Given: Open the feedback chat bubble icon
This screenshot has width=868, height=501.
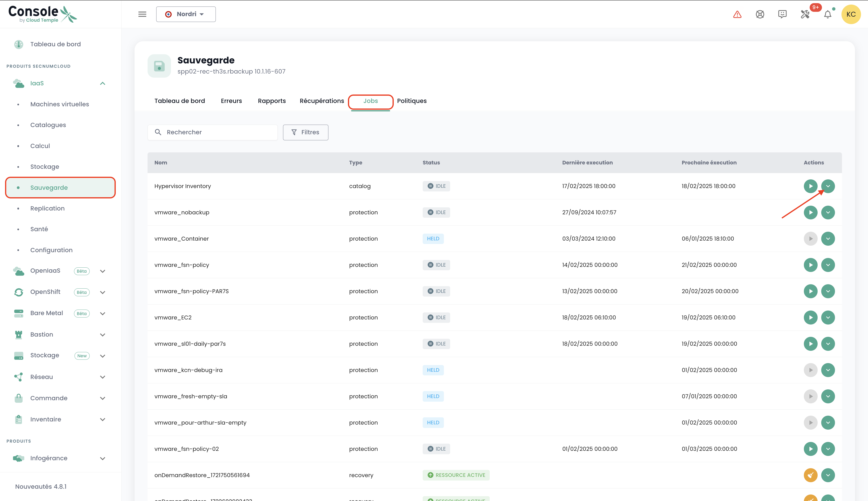Looking at the screenshot, I should point(782,14).
